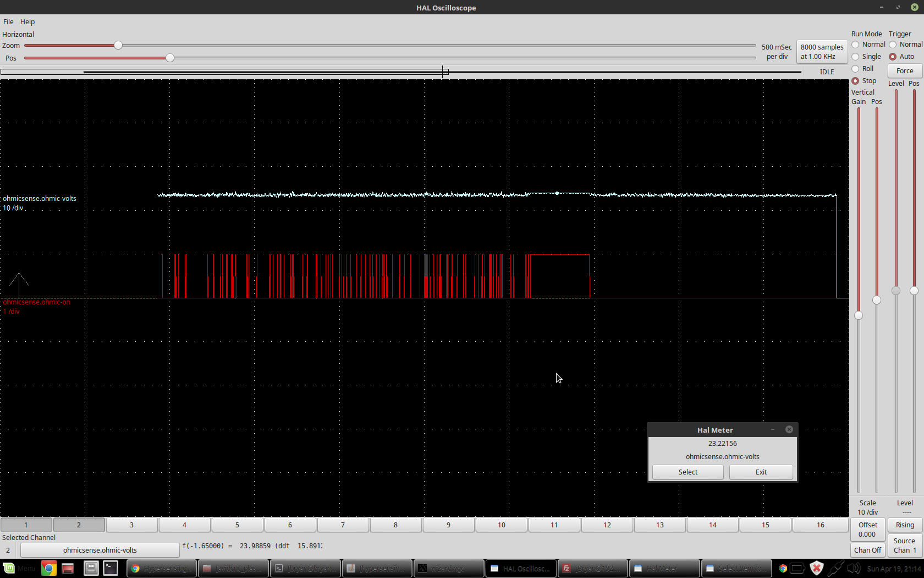
Task: Open file manager launcher in panel
Action: pos(68,569)
